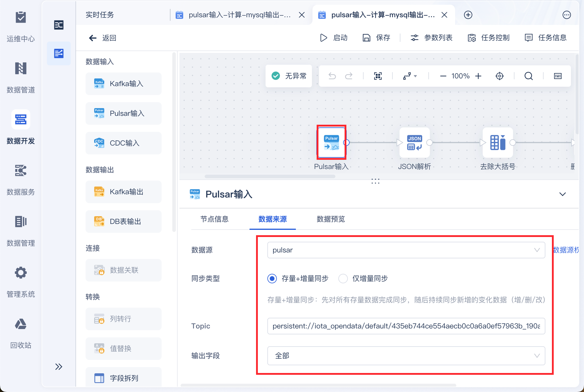Image resolution: width=584 pixels, height=392 pixels.
Task: Open the keyboard shortcuts icon
Action: point(558,76)
